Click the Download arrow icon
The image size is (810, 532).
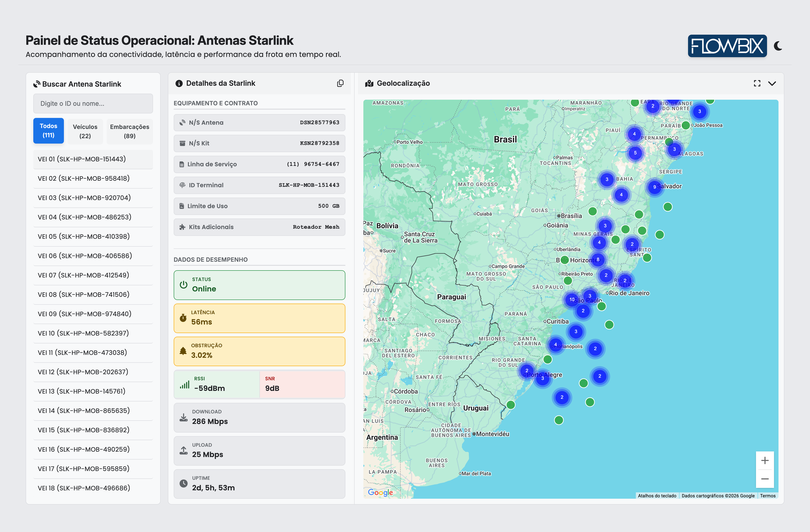click(184, 418)
